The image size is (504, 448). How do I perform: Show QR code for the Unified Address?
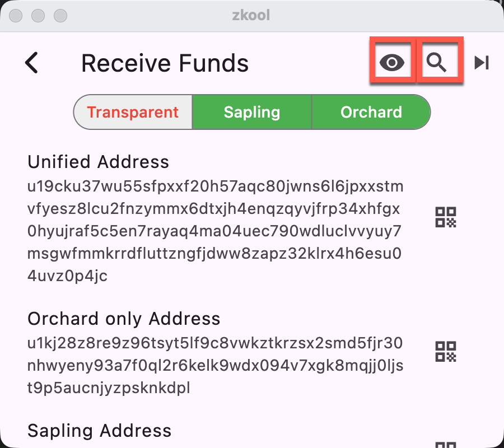(446, 217)
